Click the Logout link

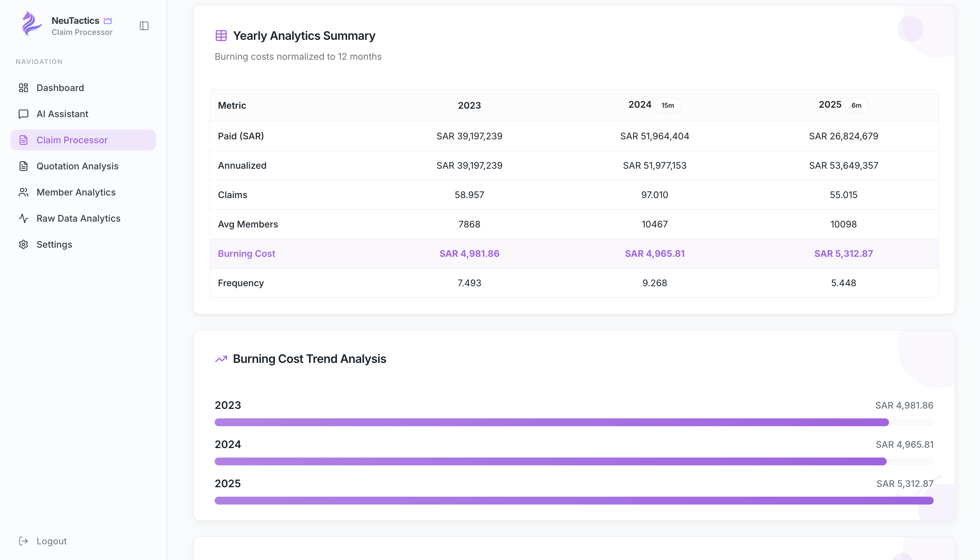(52, 541)
